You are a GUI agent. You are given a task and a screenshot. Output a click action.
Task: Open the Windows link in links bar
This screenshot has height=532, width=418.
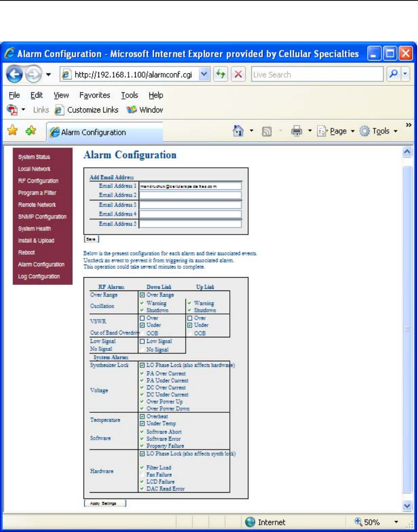pos(145,110)
